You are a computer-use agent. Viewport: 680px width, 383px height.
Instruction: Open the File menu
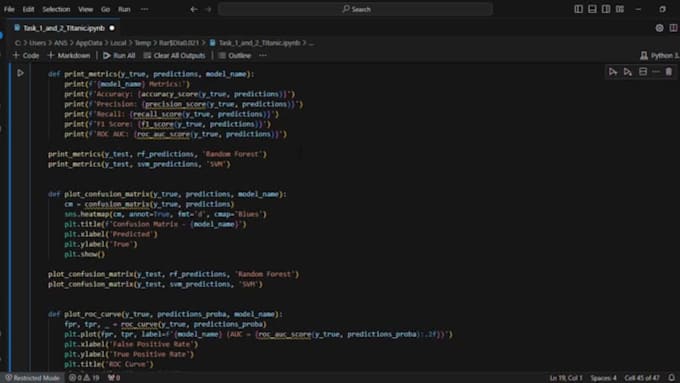[x=9, y=9]
